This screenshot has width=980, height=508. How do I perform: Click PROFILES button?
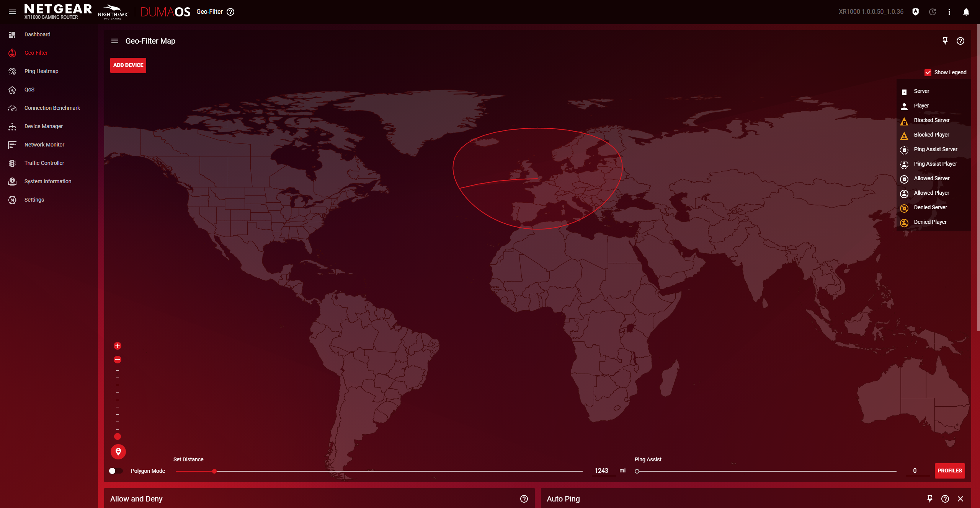point(949,471)
